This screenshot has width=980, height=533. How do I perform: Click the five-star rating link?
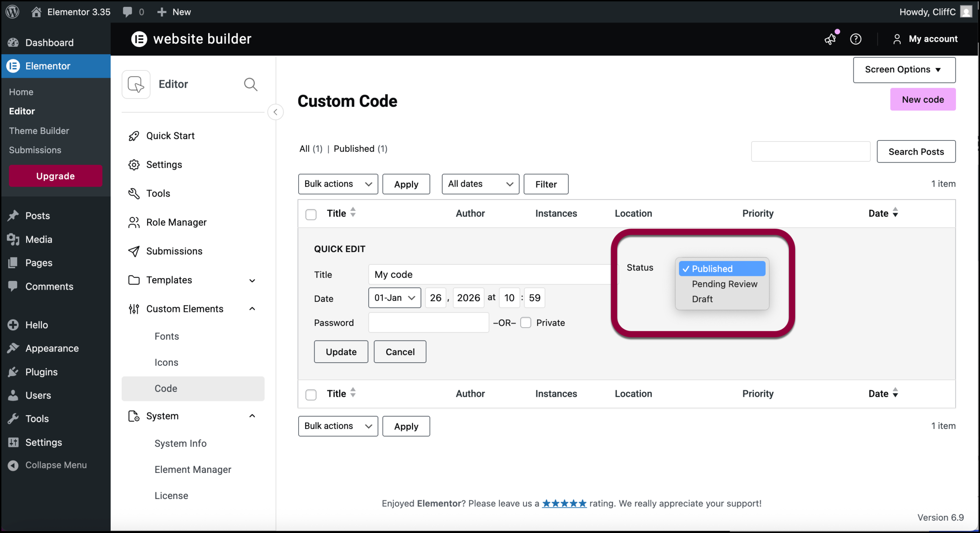(564, 503)
